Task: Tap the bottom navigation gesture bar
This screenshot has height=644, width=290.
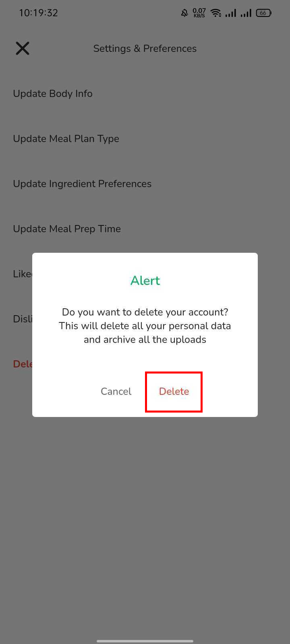Action: pyautogui.click(x=145, y=641)
